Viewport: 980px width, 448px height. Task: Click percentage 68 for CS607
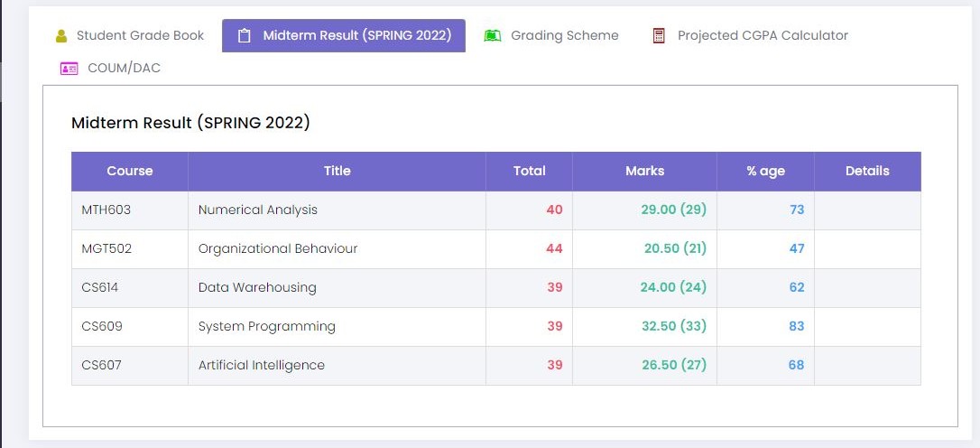pos(797,366)
